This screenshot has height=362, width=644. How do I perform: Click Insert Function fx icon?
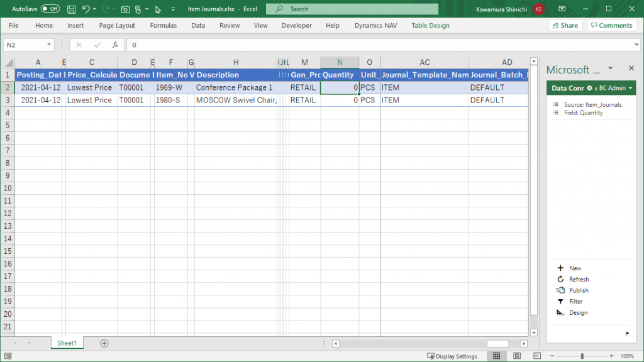[115, 45]
